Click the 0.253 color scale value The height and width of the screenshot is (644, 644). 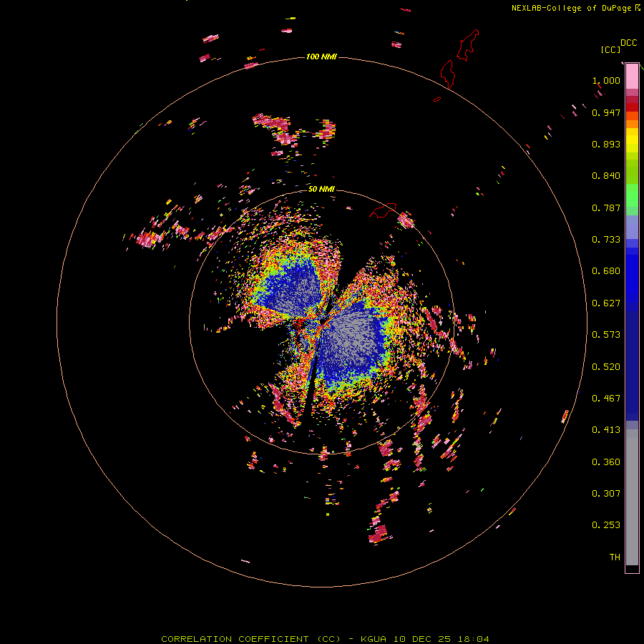tap(606, 525)
